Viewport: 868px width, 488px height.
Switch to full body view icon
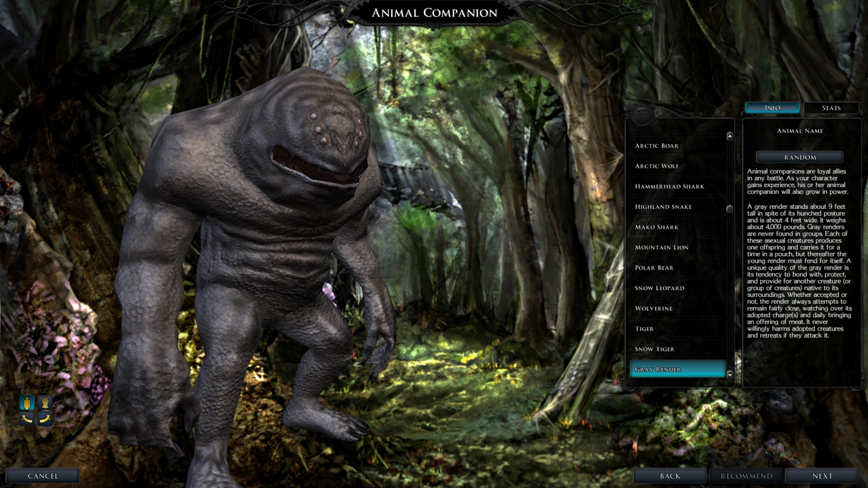(27, 402)
